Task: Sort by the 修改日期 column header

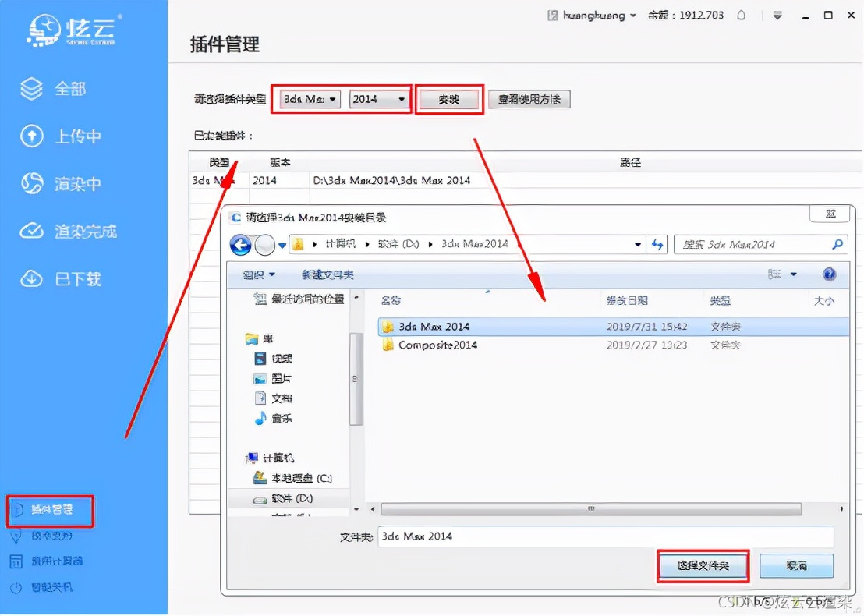Action: [x=626, y=301]
